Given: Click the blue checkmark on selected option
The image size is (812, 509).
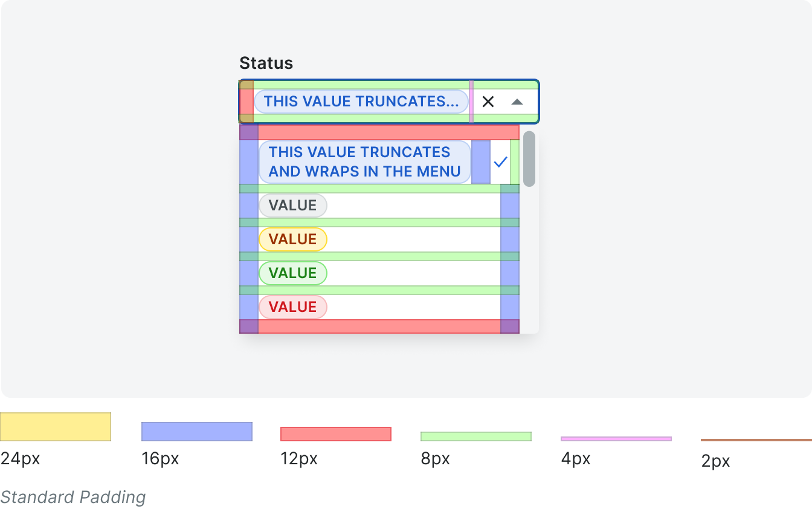Looking at the screenshot, I should tap(500, 162).
